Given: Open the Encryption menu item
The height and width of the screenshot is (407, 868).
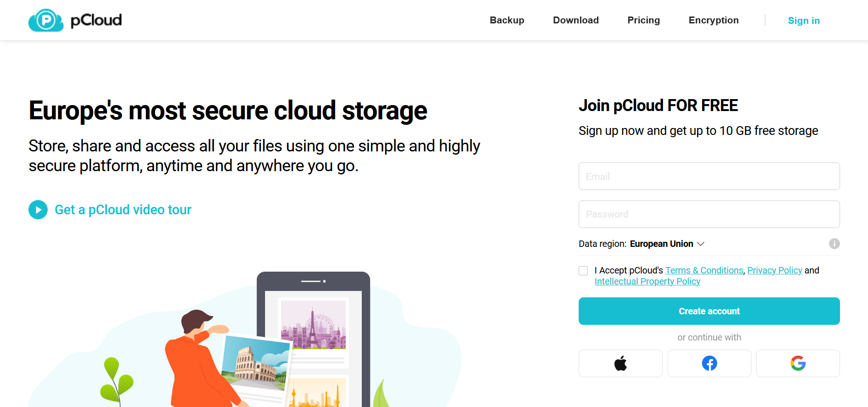Looking at the screenshot, I should tap(713, 20).
